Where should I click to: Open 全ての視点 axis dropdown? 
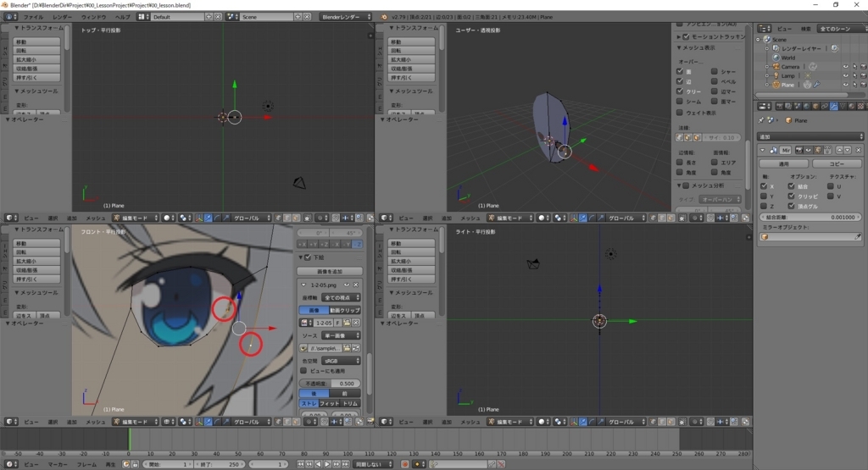341,297
